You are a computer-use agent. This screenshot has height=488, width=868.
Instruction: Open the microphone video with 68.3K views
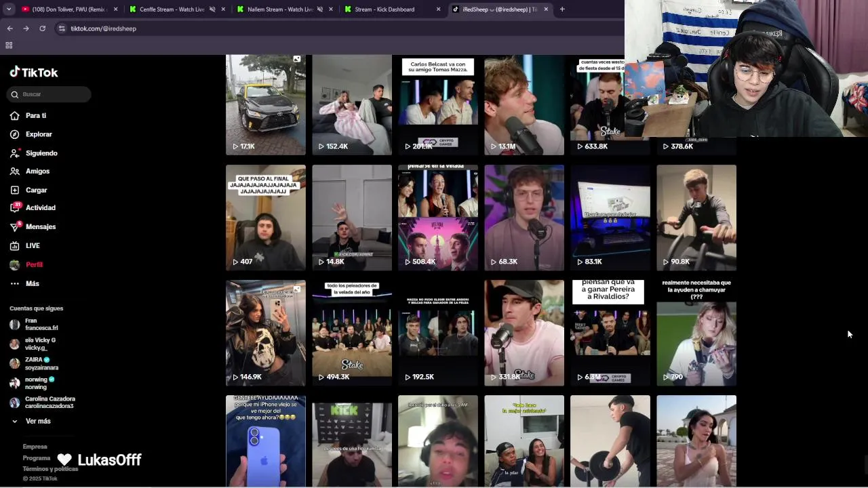point(524,218)
